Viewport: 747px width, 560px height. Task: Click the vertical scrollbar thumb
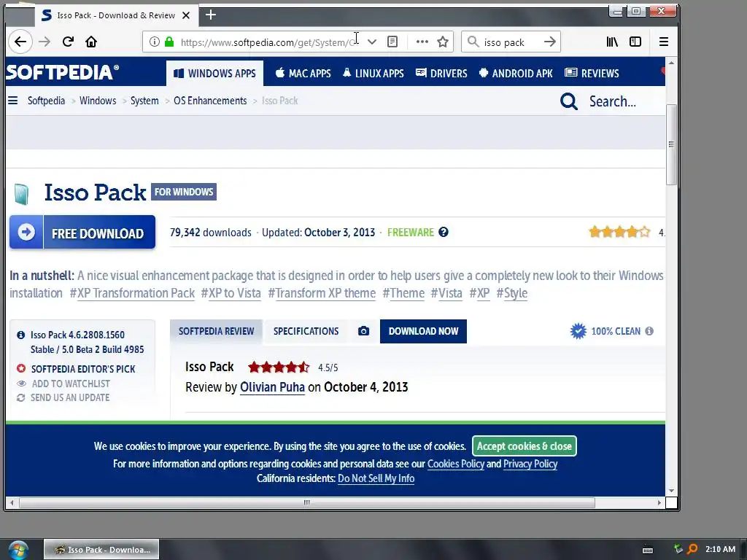click(671, 144)
